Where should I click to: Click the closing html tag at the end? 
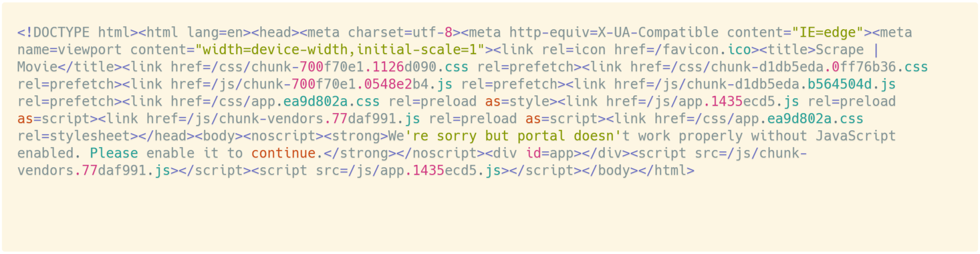pyautogui.click(x=667, y=171)
